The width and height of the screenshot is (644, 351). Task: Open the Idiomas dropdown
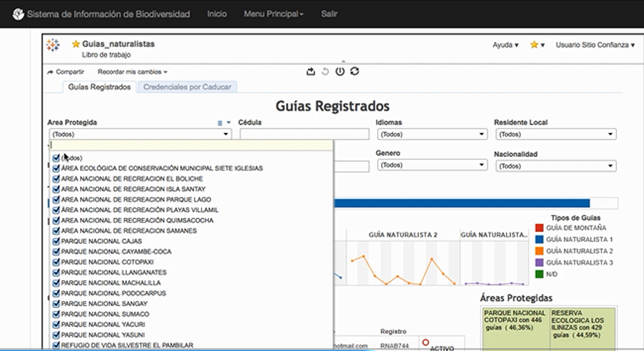(x=432, y=134)
